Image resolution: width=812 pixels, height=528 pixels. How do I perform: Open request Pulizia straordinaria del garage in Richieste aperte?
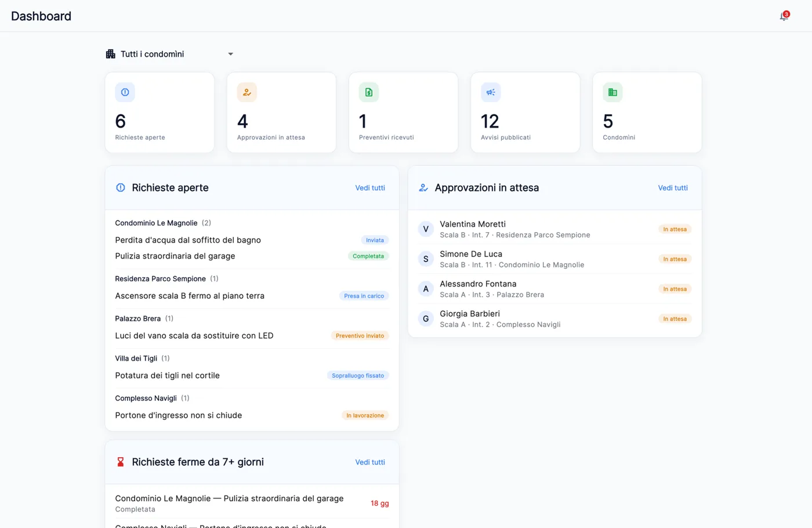coord(252,256)
